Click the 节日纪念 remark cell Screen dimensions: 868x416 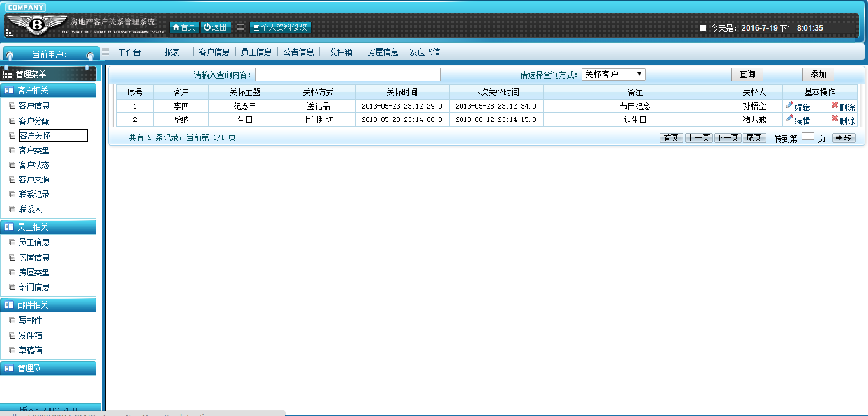click(x=635, y=106)
